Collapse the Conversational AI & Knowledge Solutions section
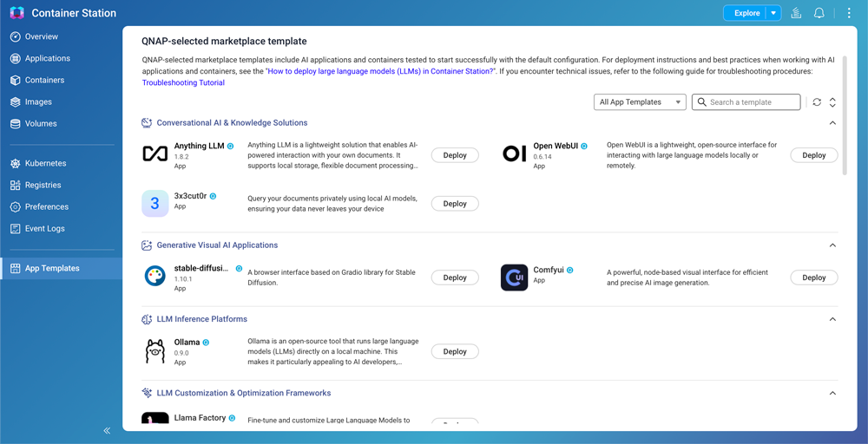This screenshot has width=868, height=444. coord(832,123)
